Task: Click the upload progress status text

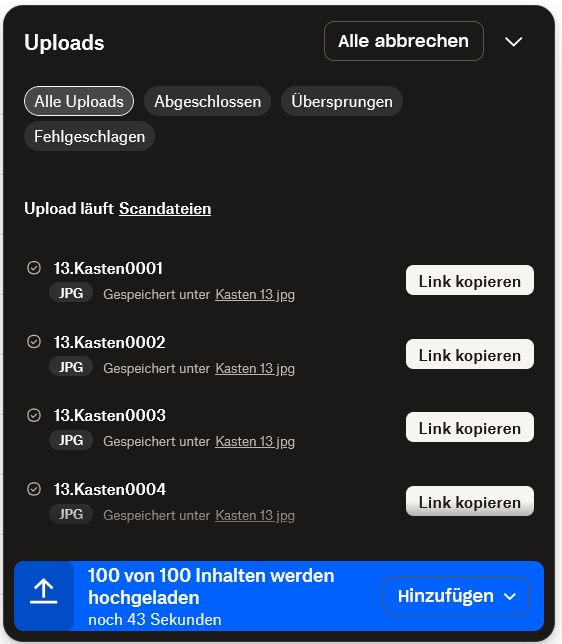Action: 211,586
